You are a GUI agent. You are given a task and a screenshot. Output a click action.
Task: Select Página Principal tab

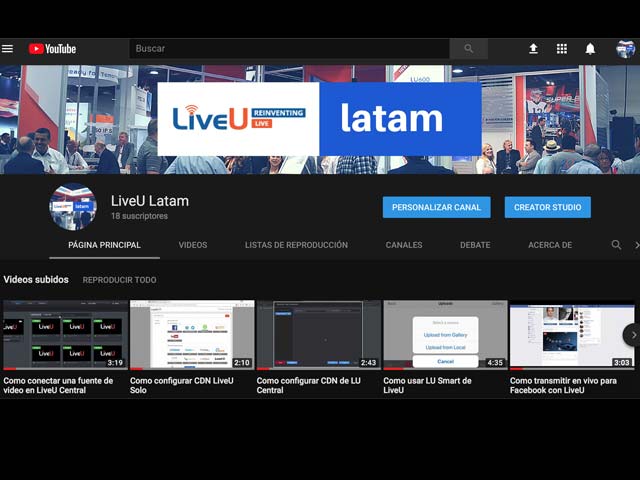pyautogui.click(x=104, y=245)
